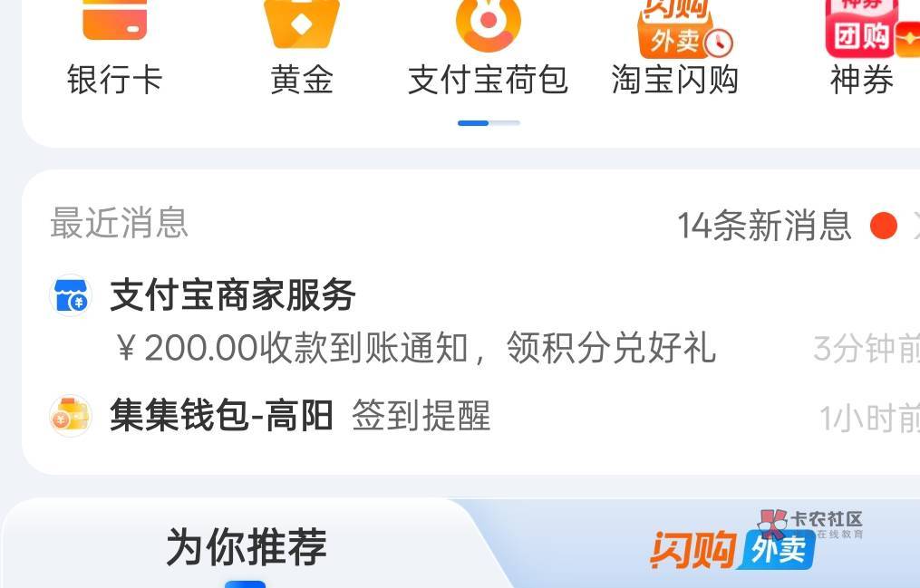Tap the 黄金 gold bag icon
This screenshot has width=920, height=588.
[302, 24]
